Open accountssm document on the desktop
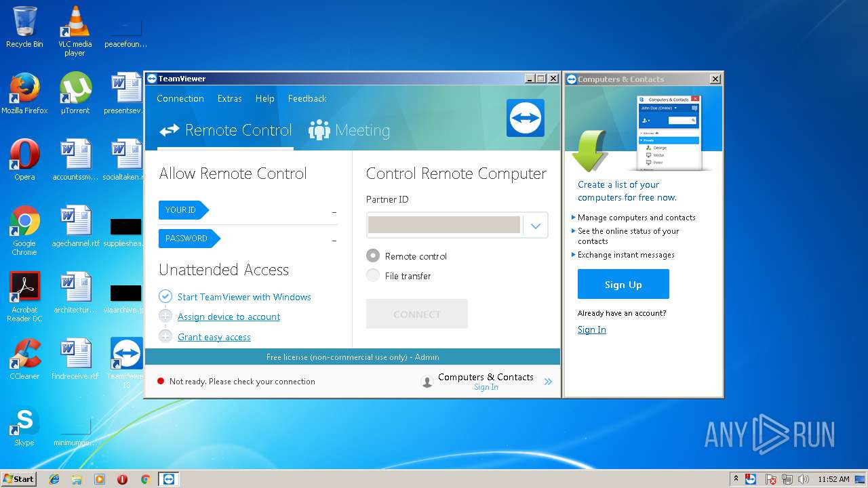Viewport: 868px width, 488px height. tap(75, 160)
